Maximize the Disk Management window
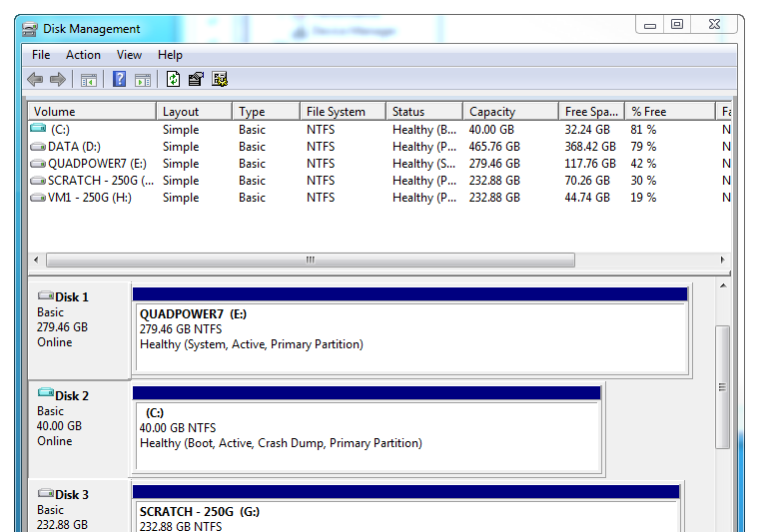763x532 pixels. (x=677, y=24)
